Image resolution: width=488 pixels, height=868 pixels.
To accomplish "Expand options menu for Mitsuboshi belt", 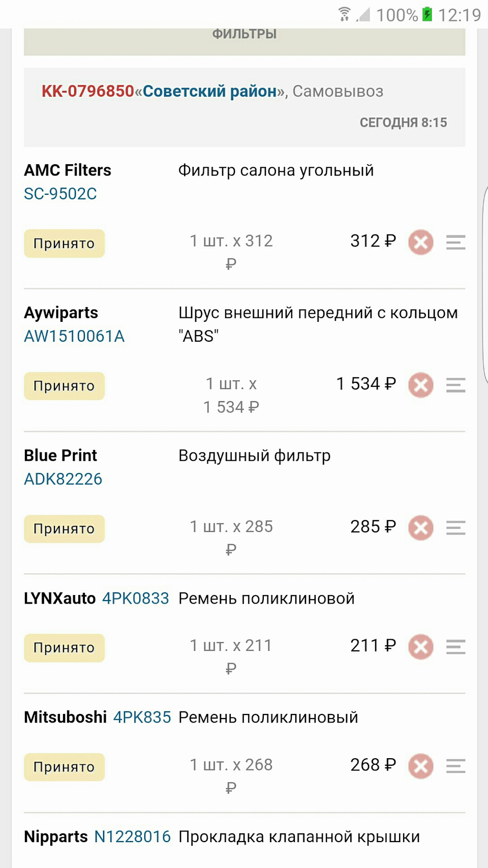I will (455, 766).
